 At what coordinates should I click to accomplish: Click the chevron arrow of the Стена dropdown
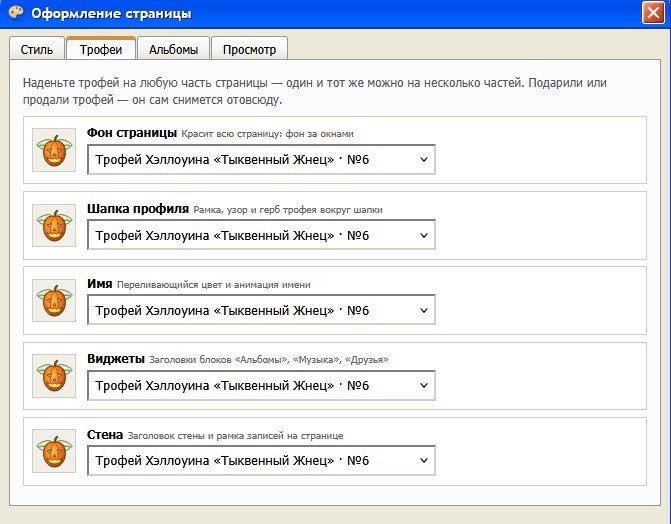[424, 461]
